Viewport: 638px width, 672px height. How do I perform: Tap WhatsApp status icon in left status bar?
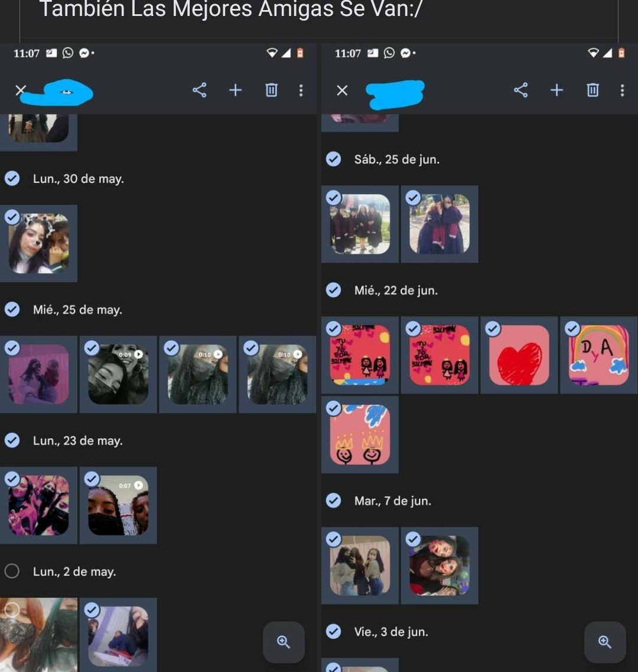[x=68, y=53]
